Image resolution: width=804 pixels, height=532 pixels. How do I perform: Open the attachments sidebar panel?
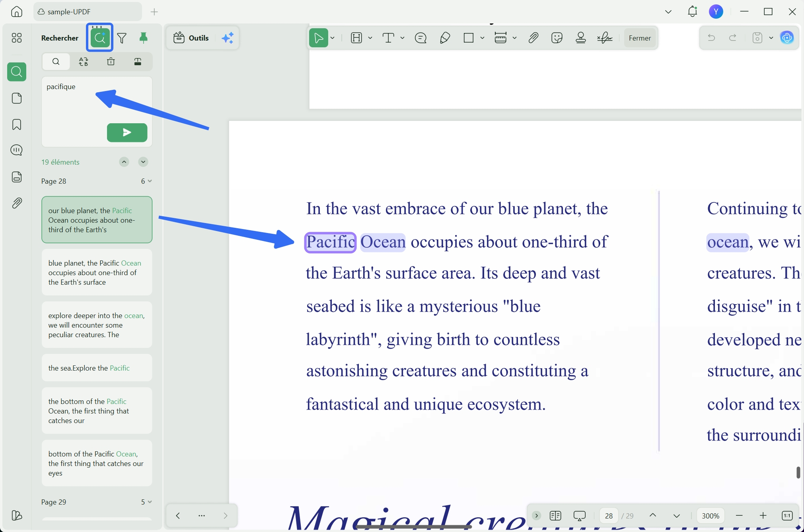point(17,203)
